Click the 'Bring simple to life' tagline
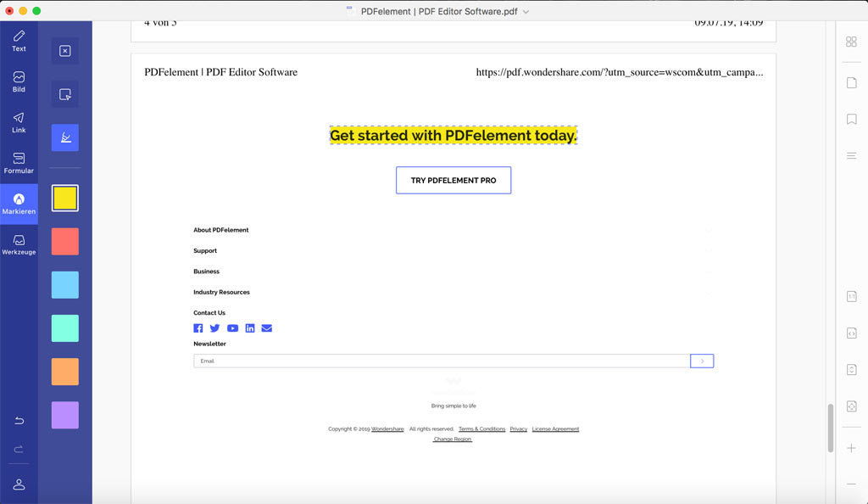 click(x=453, y=406)
